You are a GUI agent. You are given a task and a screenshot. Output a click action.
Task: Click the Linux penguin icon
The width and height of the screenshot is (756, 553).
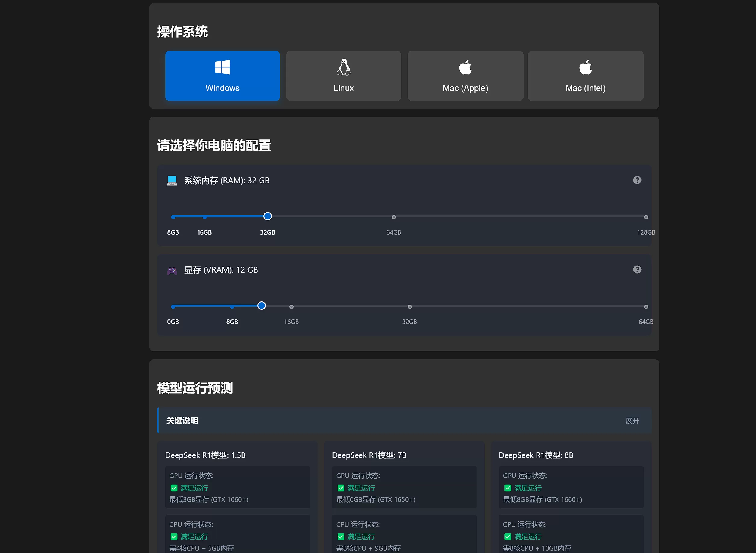tap(344, 67)
